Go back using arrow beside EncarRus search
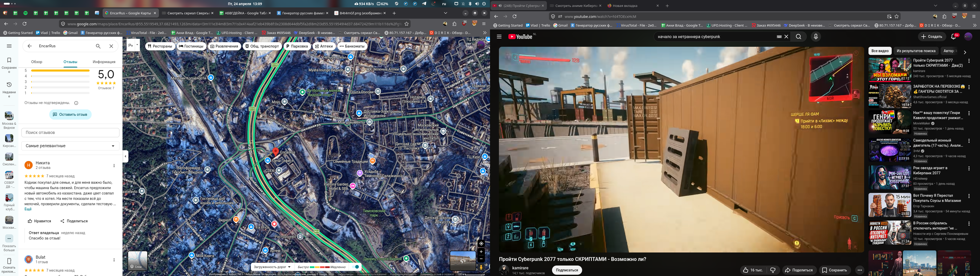980x276 pixels. coord(29,46)
